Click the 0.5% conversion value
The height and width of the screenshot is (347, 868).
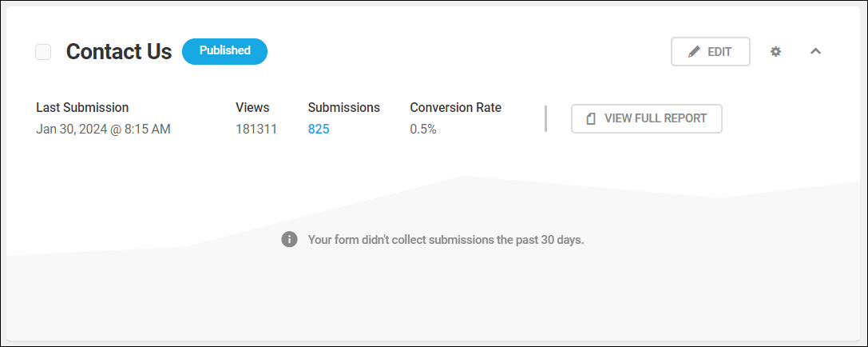pyautogui.click(x=423, y=130)
